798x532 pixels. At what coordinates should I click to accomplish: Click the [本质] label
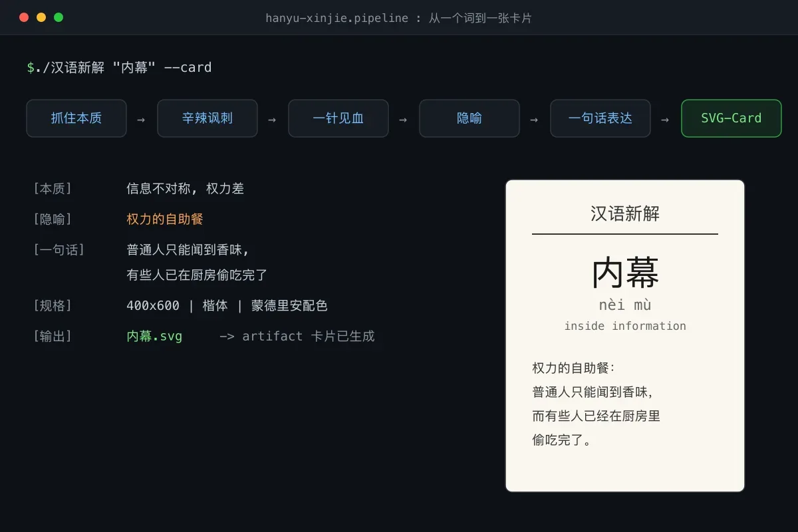pyautogui.click(x=52, y=189)
